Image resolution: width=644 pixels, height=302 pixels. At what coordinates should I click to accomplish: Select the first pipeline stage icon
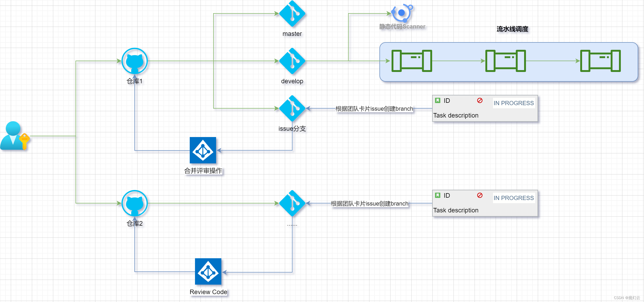(x=412, y=61)
